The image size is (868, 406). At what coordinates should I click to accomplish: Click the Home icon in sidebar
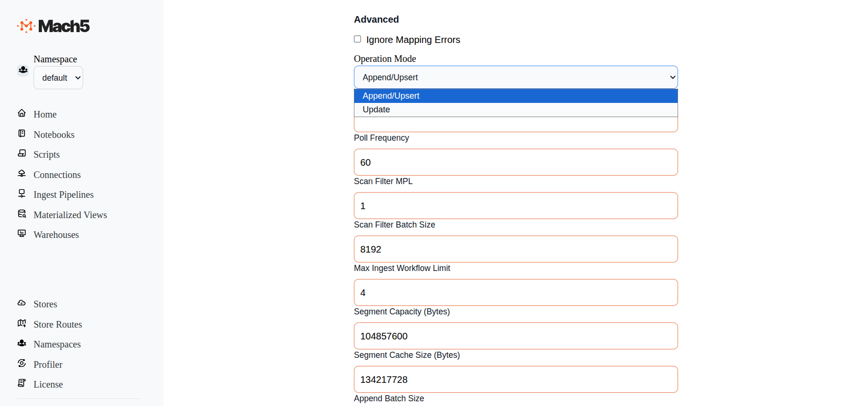click(x=22, y=113)
